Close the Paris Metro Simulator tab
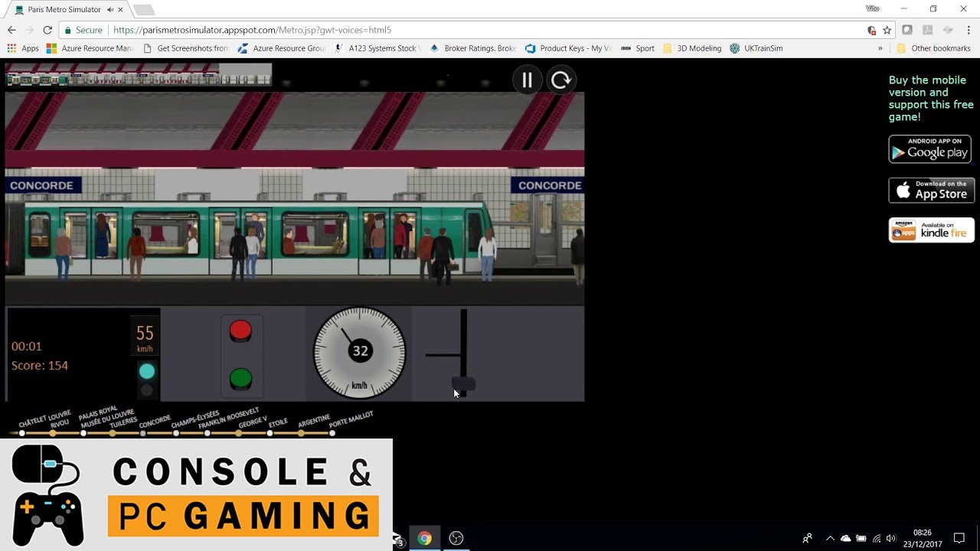Viewport: 980px width, 551px height. pos(120,10)
